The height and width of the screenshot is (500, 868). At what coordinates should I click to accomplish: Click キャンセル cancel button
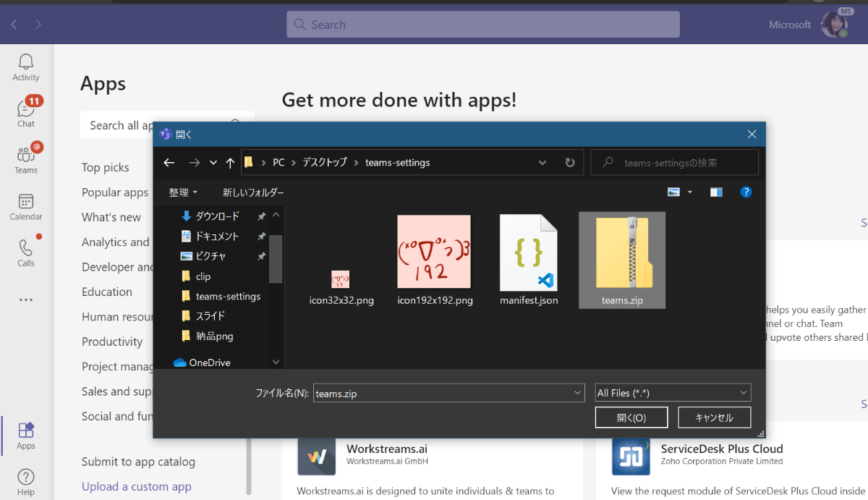714,418
